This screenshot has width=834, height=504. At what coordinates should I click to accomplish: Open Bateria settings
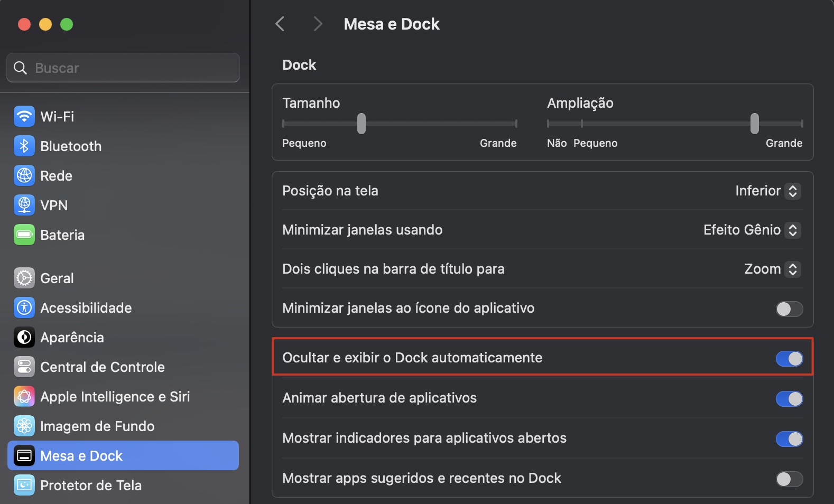click(x=123, y=235)
